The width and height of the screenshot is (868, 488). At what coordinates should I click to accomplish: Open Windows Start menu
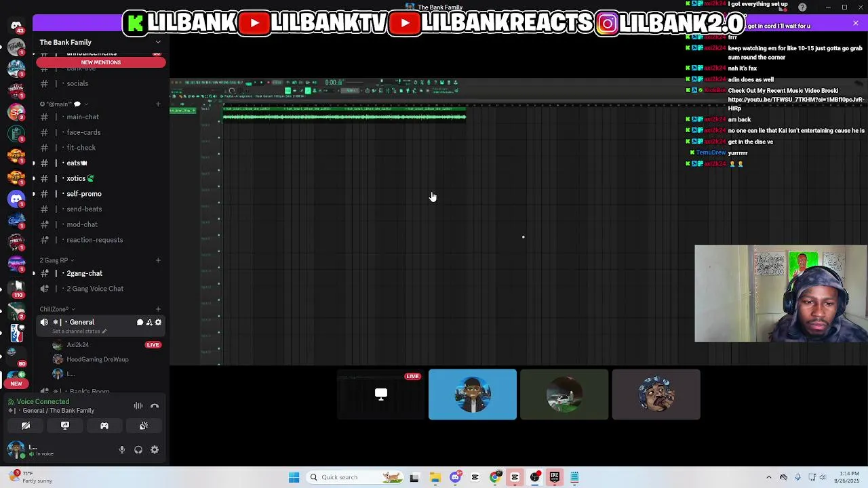294,477
